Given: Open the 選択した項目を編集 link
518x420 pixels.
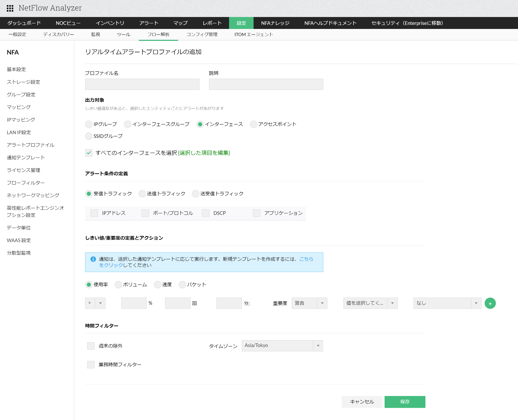Looking at the screenshot, I should tap(204, 153).
